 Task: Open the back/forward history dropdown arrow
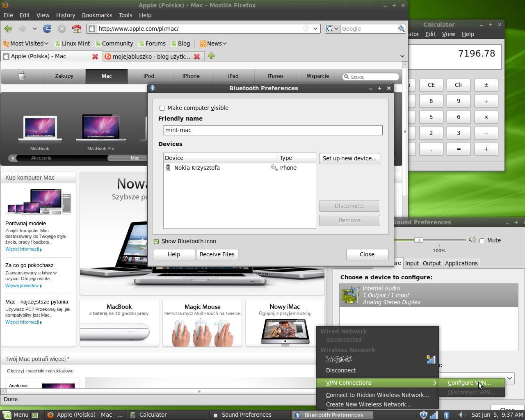(34, 29)
